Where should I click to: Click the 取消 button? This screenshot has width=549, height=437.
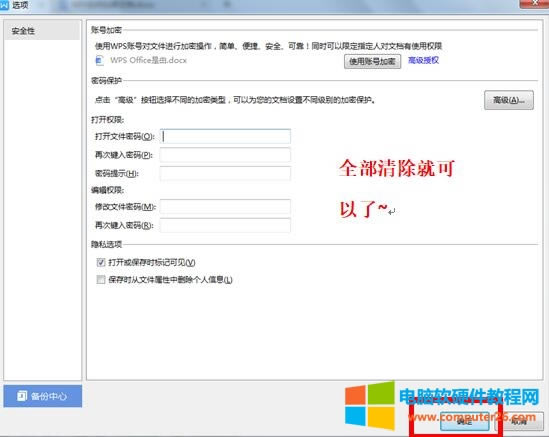pos(519,422)
